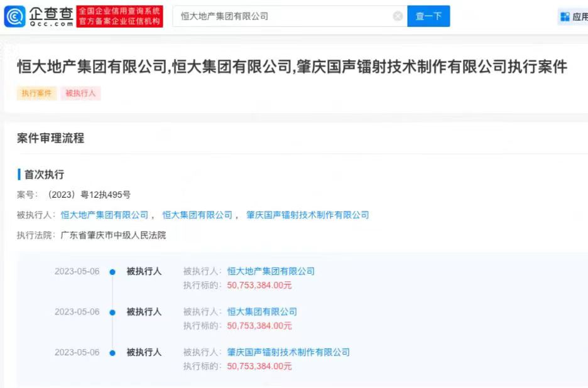Click the 查一下 search button
This screenshot has height=388, width=588.
pos(428,16)
